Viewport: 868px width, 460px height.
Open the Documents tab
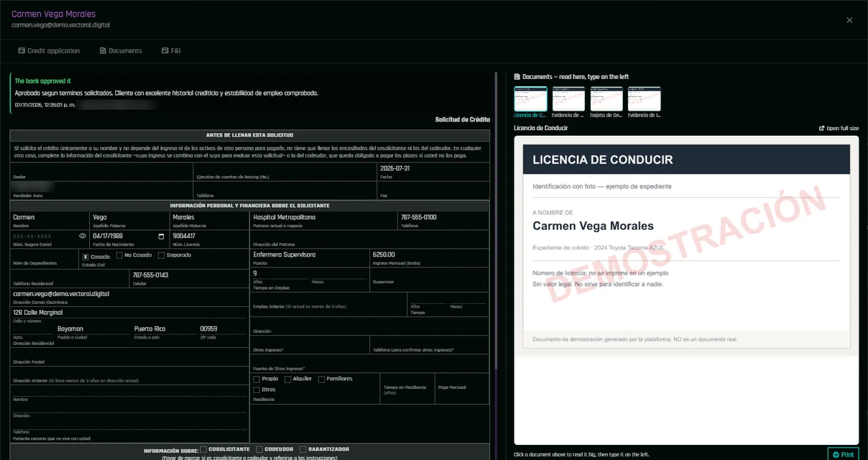121,51
